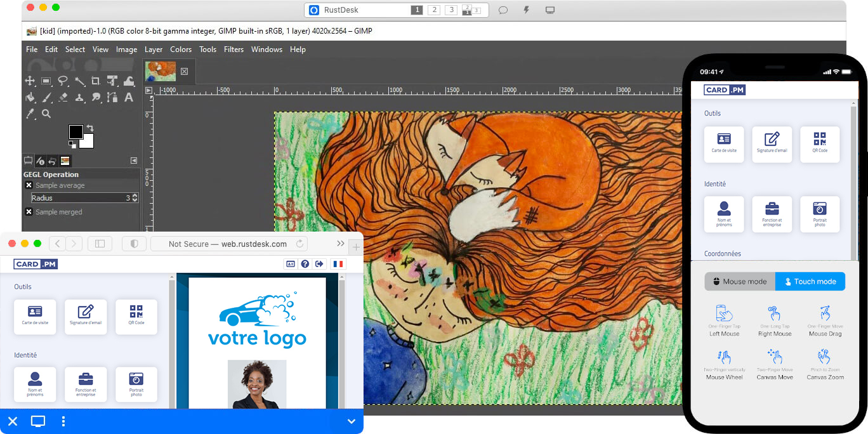Image resolution: width=868 pixels, height=434 pixels.
Task: Open the tool options tab configuration menu
Action: (134, 161)
